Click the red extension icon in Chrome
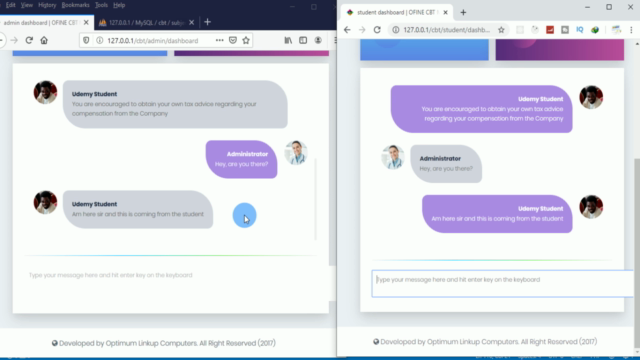This screenshot has height=360, width=640. [x=550, y=30]
